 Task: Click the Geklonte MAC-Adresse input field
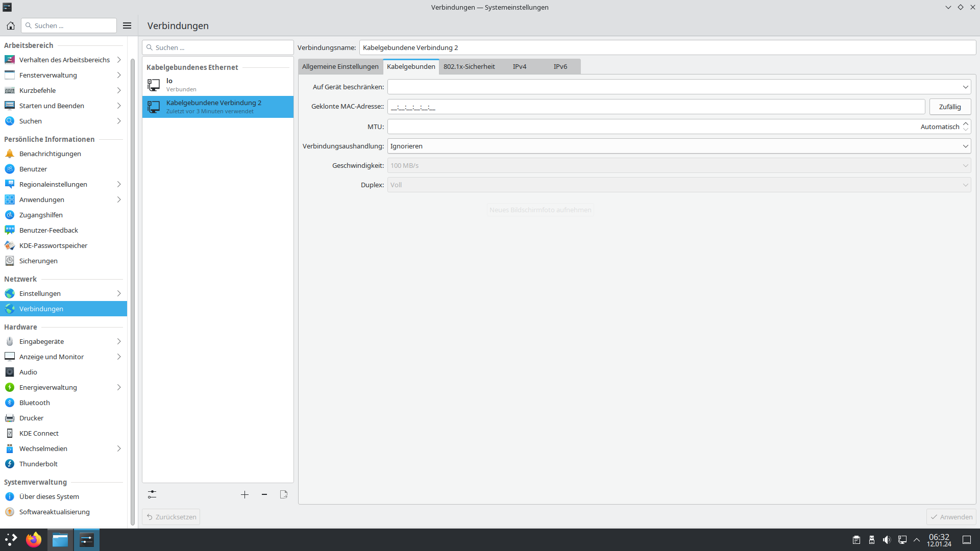(x=656, y=107)
